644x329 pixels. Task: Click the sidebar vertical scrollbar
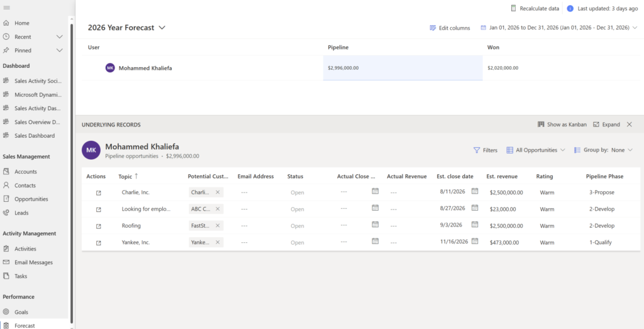pyautogui.click(x=72, y=172)
